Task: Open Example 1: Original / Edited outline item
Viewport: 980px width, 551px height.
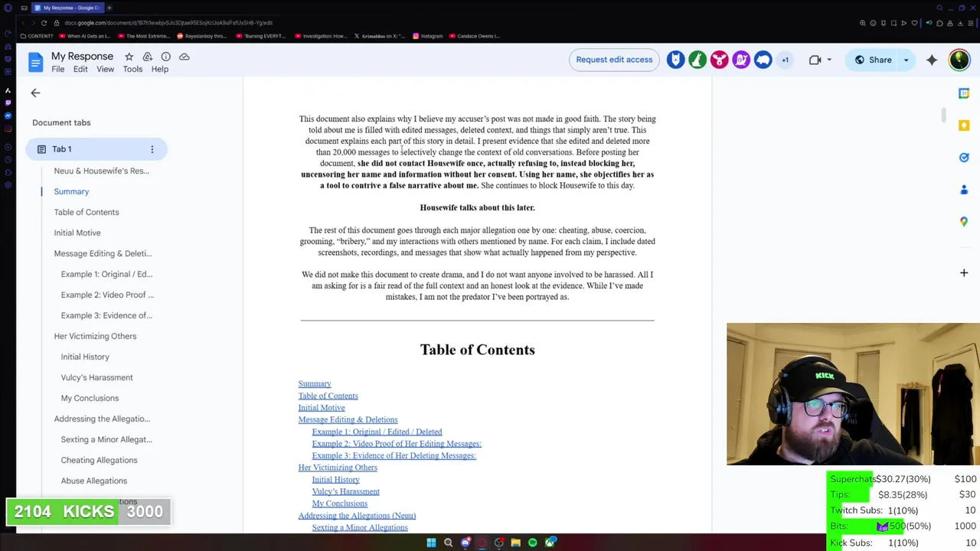Action: [x=106, y=274]
